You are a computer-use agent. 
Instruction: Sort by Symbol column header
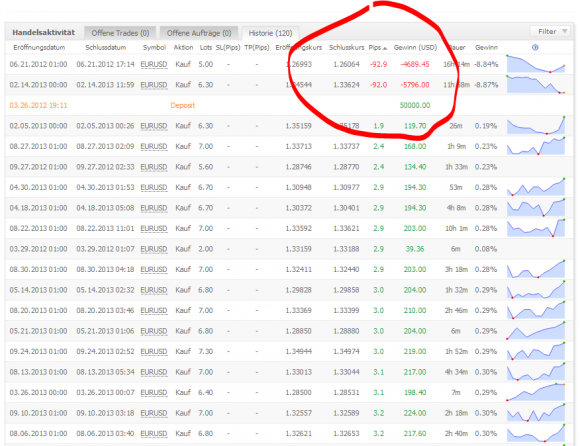(154, 47)
